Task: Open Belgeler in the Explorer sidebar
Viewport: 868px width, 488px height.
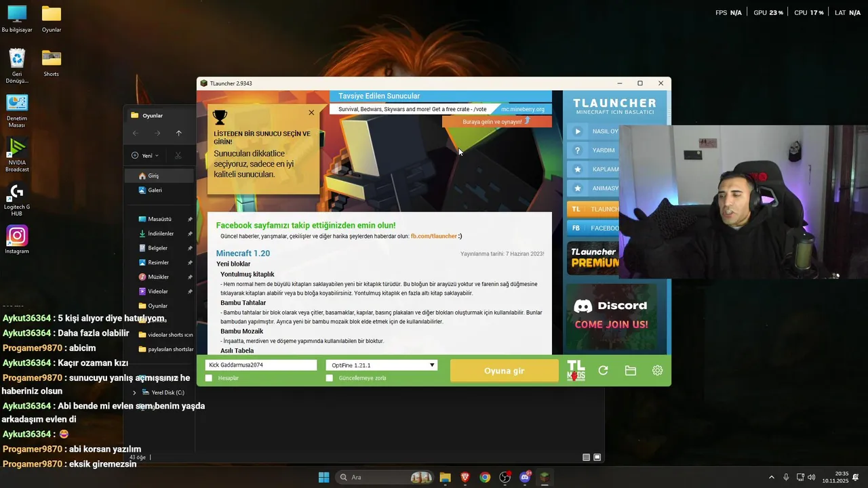Action: [157, 248]
